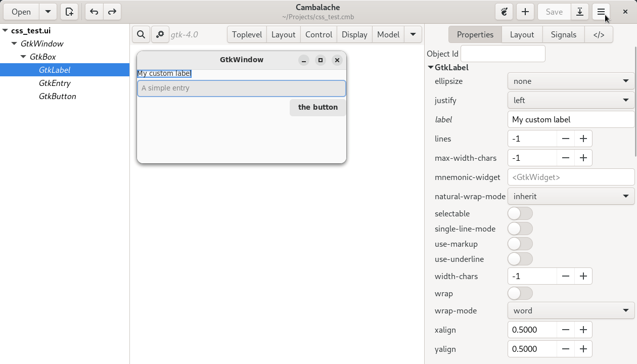Decrease the xalign value
The height and width of the screenshot is (364, 637).
click(566, 330)
